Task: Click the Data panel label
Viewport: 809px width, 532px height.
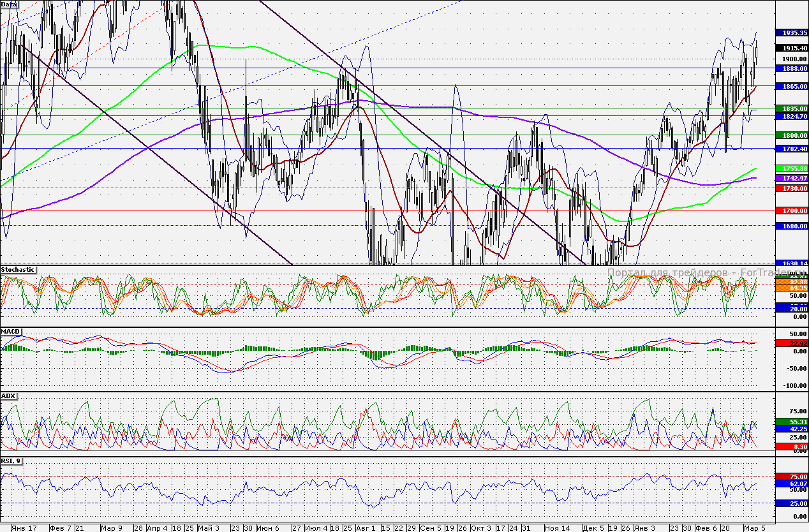Action: point(10,4)
